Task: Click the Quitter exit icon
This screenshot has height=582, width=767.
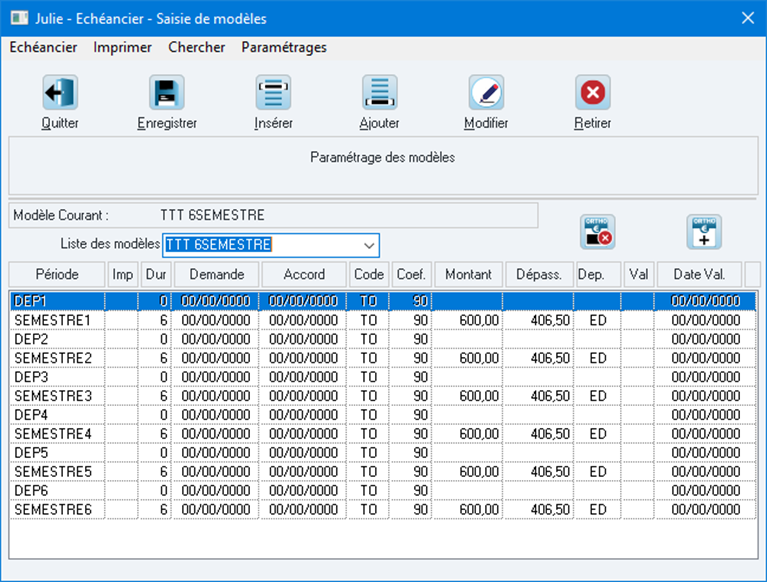Action: [60, 92]
